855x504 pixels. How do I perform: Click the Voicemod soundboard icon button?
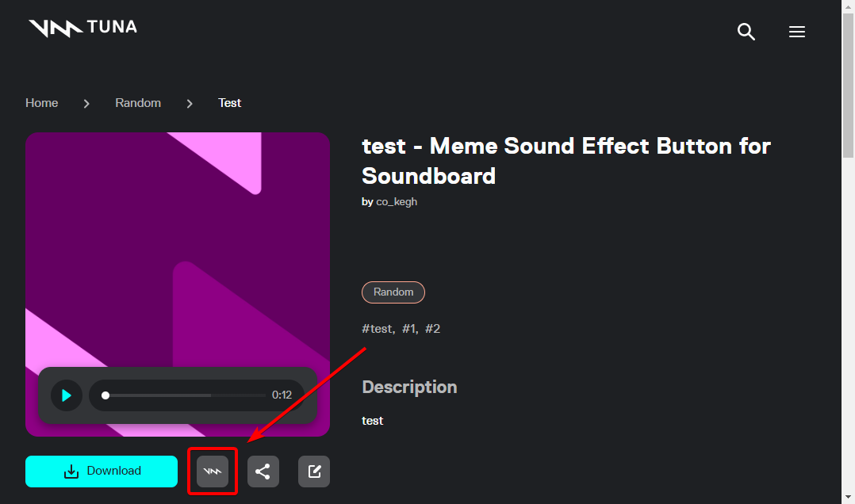pyautogui.click(x=213, y=472)
